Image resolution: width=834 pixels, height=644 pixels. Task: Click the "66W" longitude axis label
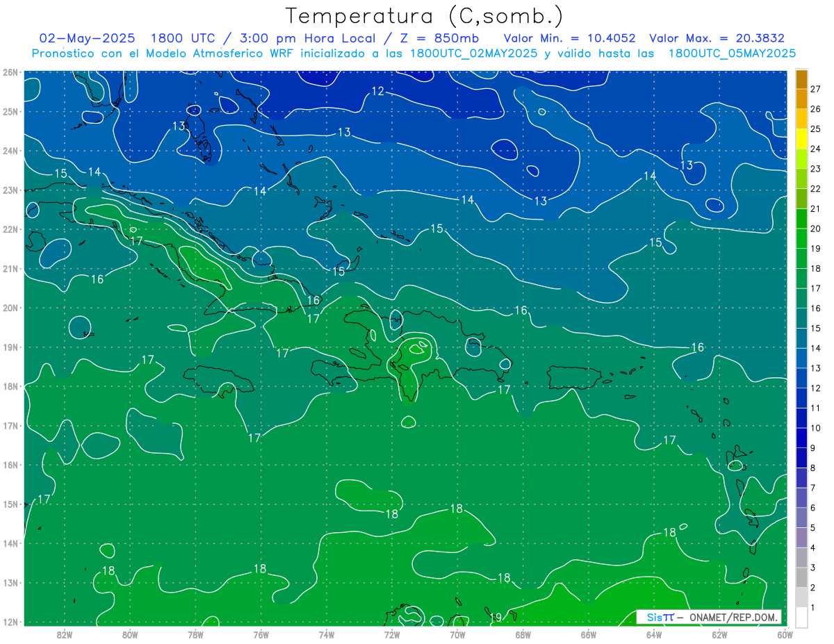coord(588,634)
